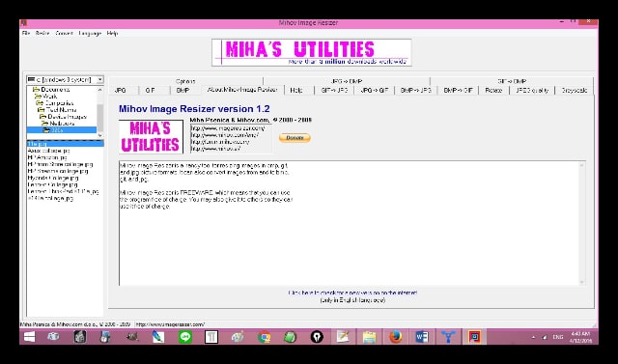Switch to the JPEG quality tab

(x=532, y=90)
